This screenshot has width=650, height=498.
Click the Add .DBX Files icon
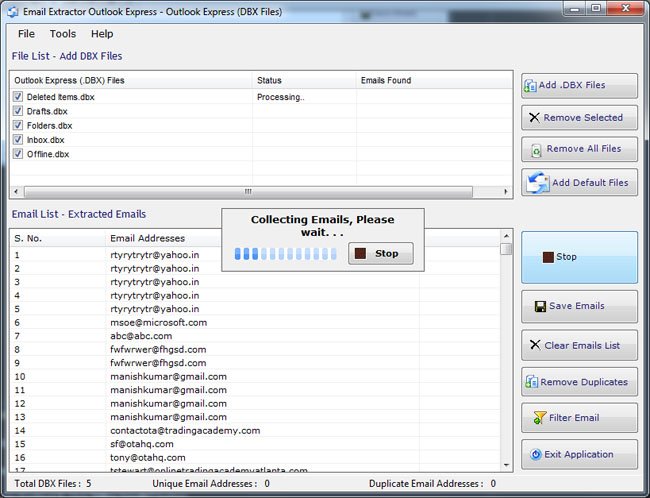click(530, 86)
